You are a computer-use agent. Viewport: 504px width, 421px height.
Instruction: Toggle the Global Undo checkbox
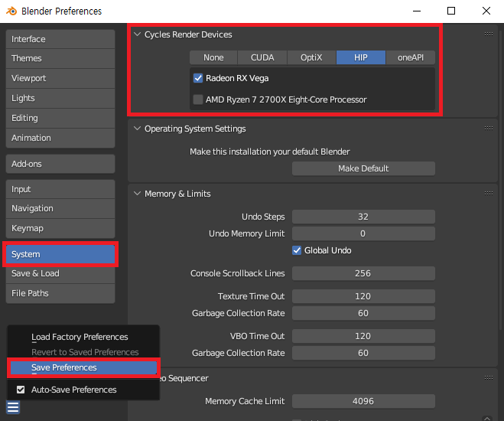297,250
